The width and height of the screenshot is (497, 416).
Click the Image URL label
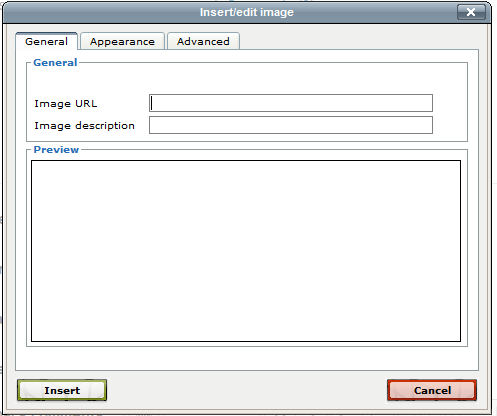tap(66, 104)
